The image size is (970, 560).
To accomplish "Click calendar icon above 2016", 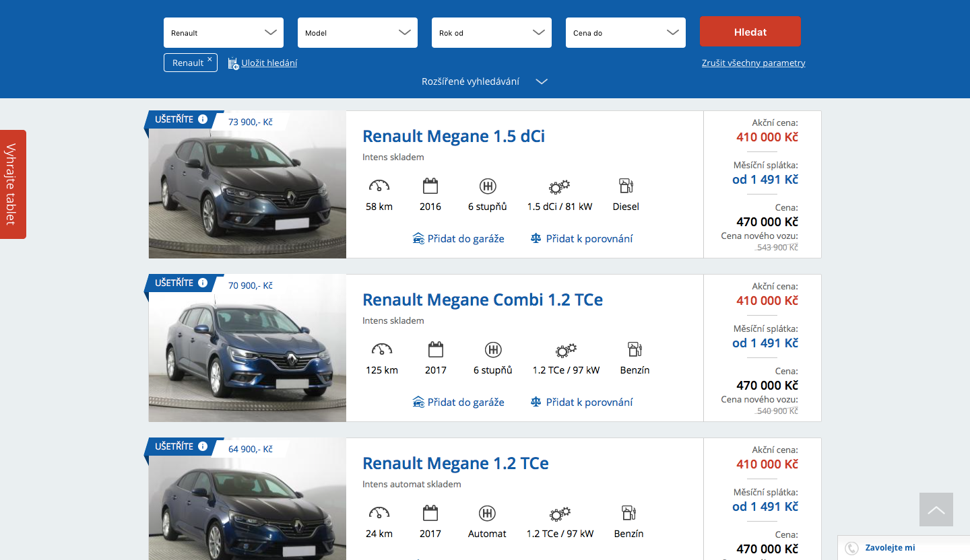I will (x=430, y=186).
